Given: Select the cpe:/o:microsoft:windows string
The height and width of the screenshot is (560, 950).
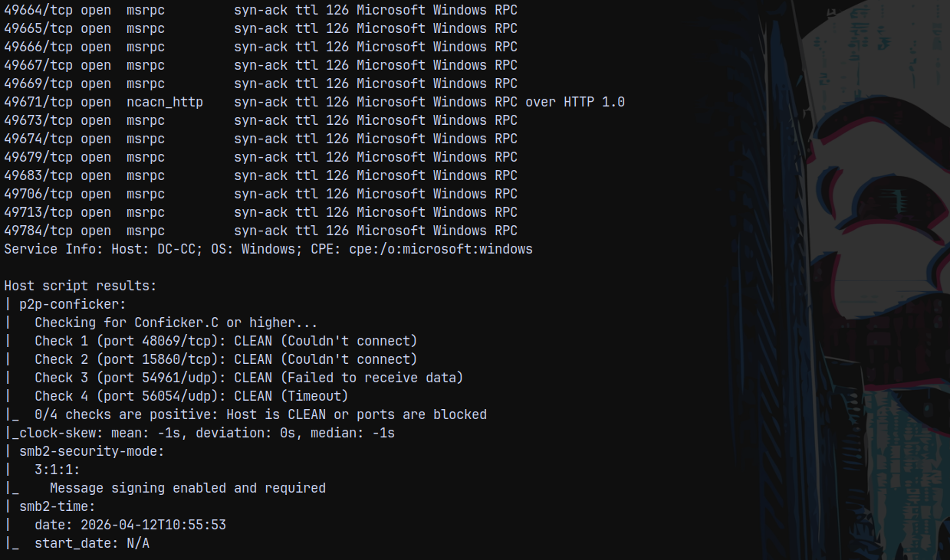Looking at the screenshot, I should [x=441, y=249].
